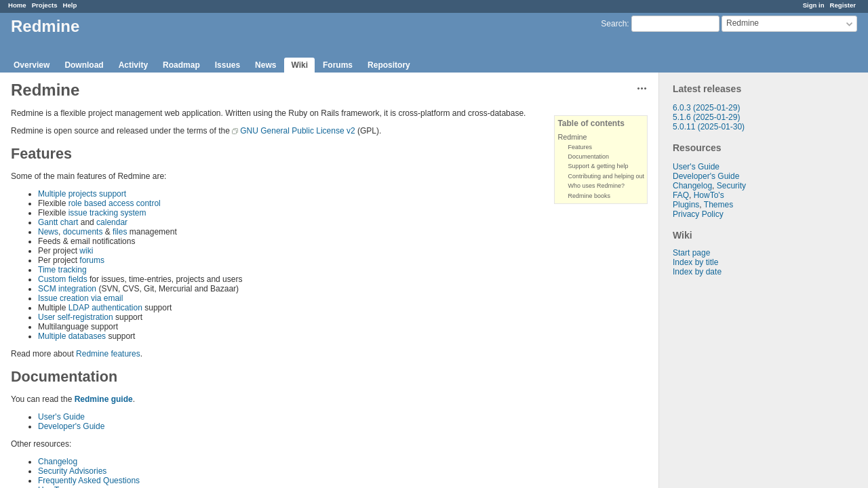
Task: Jump to Contributing and helping out section
Action: 606,176
